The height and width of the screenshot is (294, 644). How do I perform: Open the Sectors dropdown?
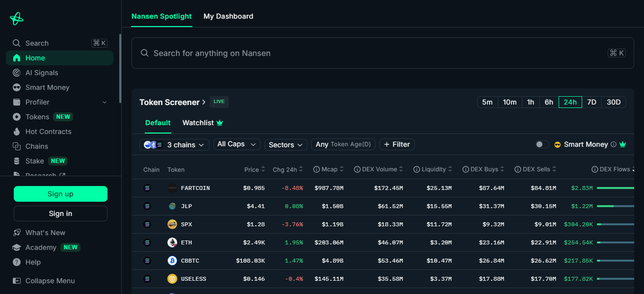coord(286,145)
